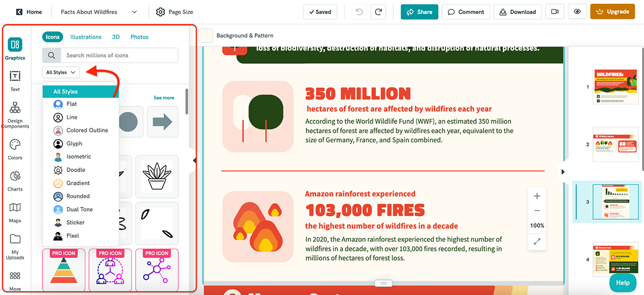644x295 pixels.
Task: Choose the Line icon style
Action: pos(80,117)
